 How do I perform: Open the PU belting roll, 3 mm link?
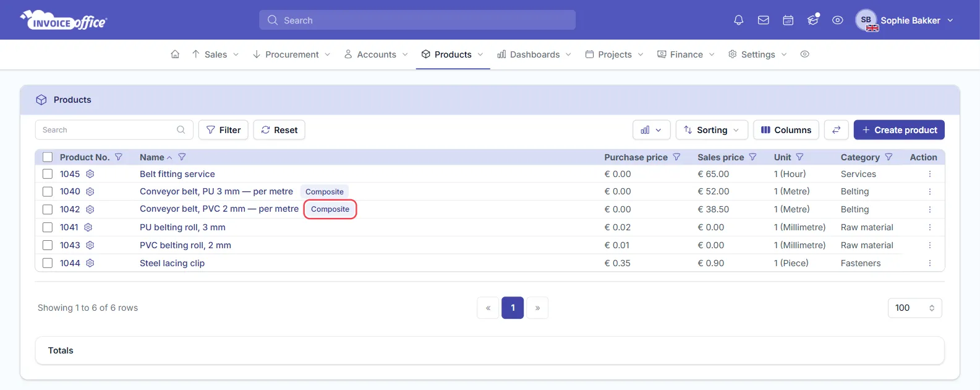[x=182, y=227]
